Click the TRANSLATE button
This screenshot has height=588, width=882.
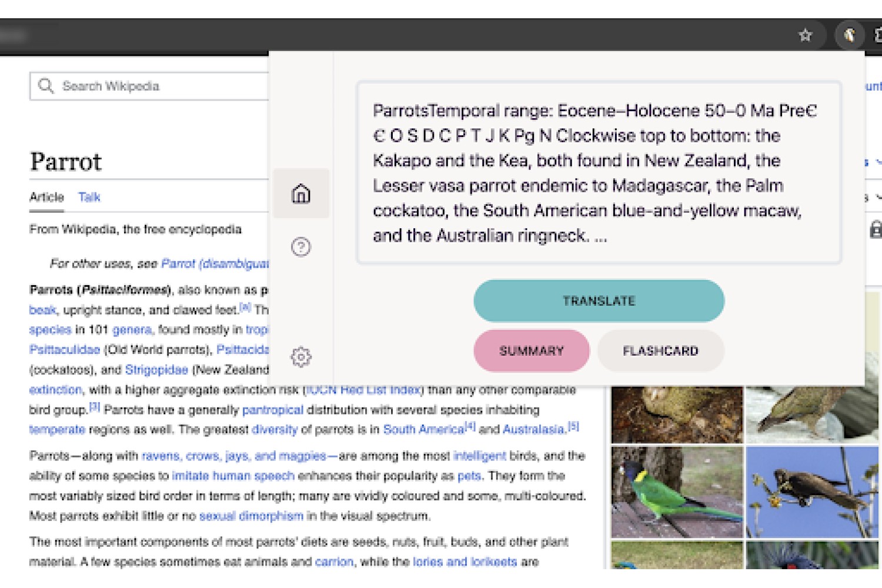(599, 301)
